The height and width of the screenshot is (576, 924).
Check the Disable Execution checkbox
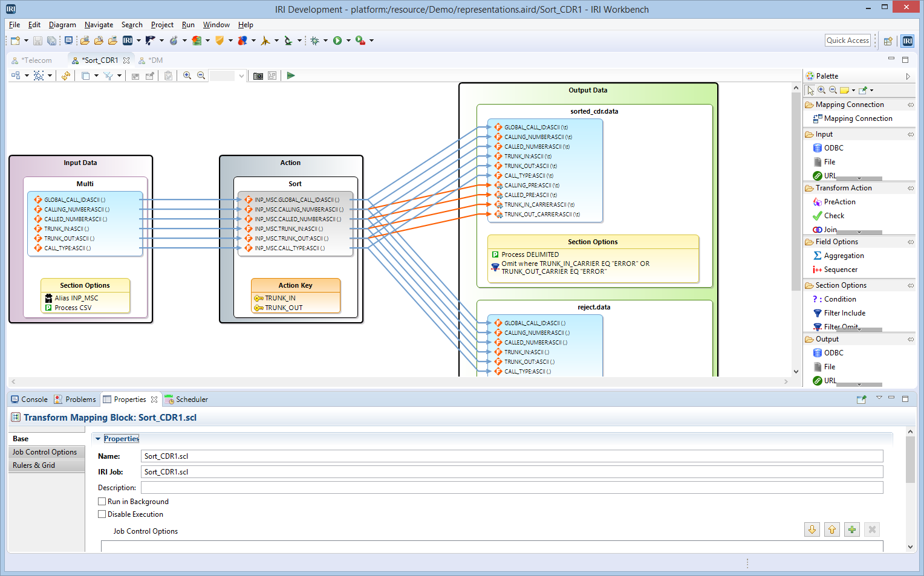pos(102,514)
